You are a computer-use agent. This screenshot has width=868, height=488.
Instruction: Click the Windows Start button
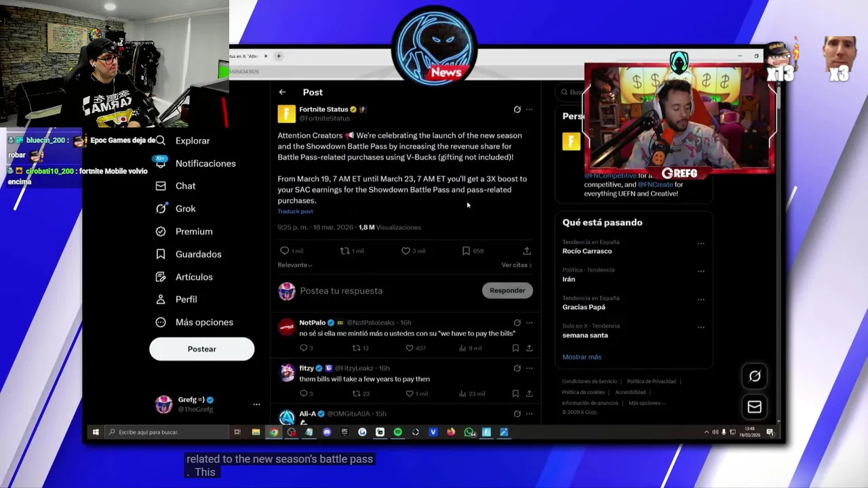click(x=96, y=432)
